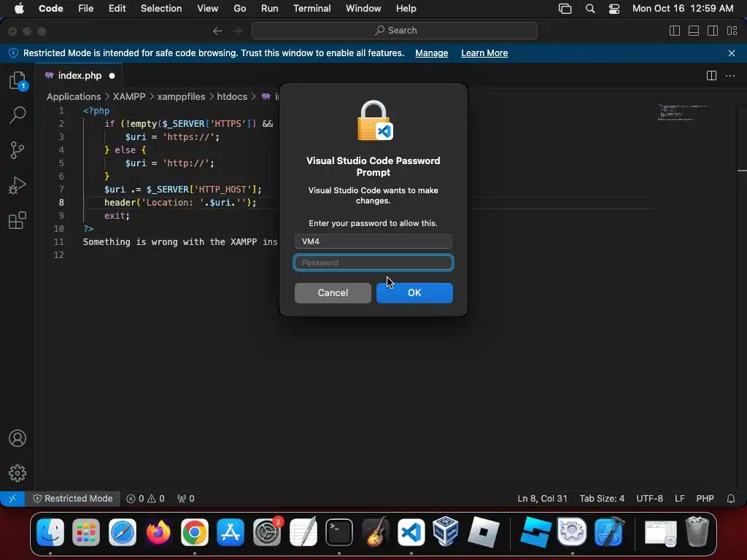Cancel the password prompt
Viewport: 747px width, 560px height.
coord(333,293)
